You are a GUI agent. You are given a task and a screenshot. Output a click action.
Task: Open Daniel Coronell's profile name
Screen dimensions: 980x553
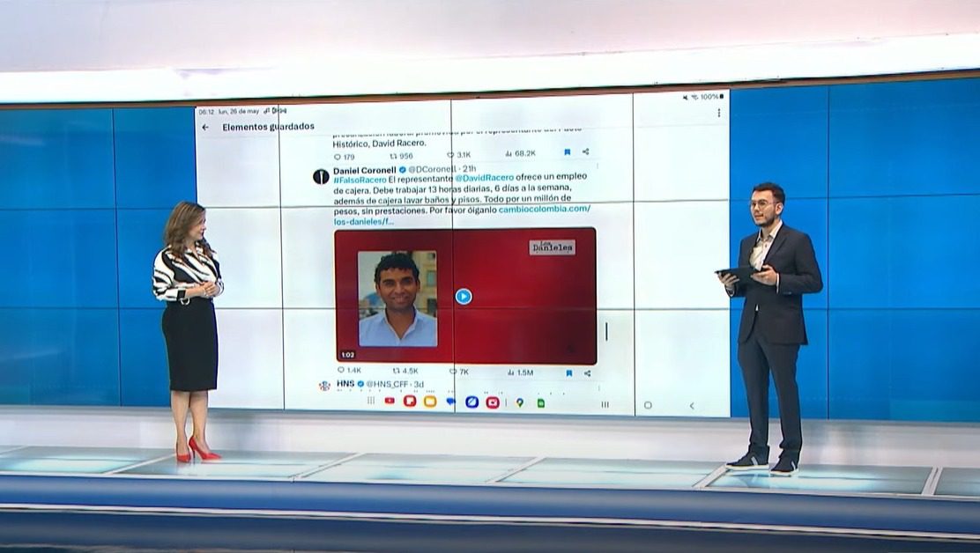pos(364,171)
